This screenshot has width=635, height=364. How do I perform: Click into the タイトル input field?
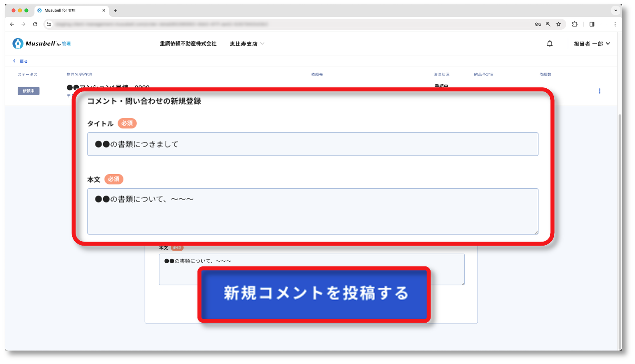312,144
